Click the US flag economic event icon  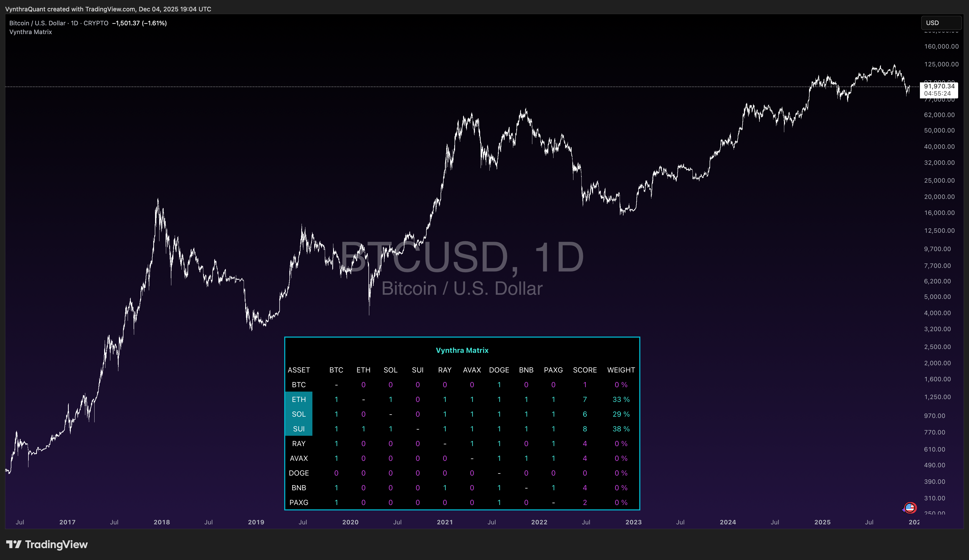(x=910, y=508)
